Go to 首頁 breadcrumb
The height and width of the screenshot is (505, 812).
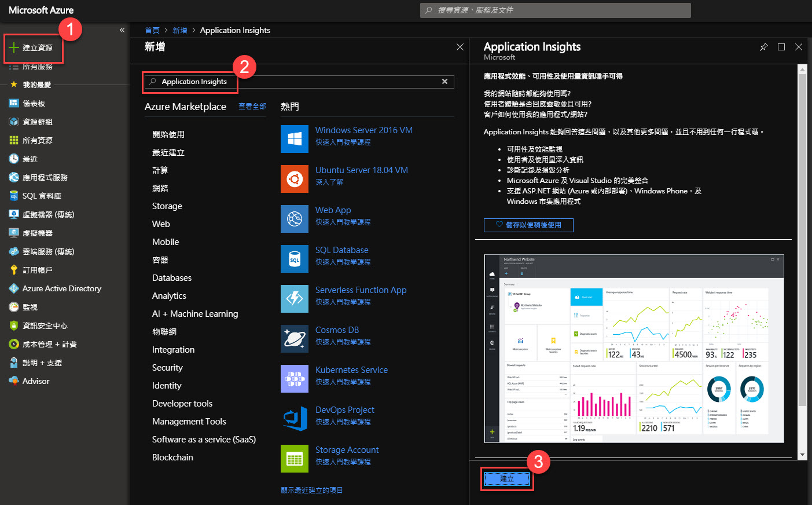152,30
